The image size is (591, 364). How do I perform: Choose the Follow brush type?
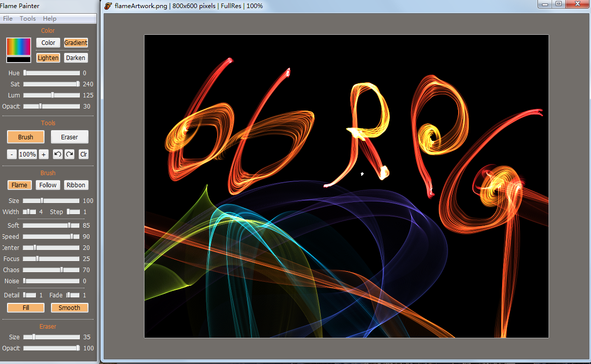click(x=48, y=185)
